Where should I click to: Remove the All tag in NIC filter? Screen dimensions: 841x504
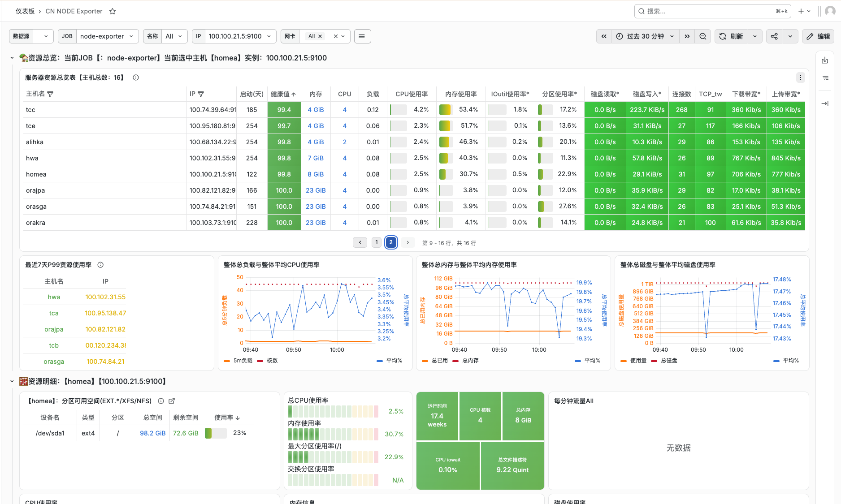coord(320,36)
